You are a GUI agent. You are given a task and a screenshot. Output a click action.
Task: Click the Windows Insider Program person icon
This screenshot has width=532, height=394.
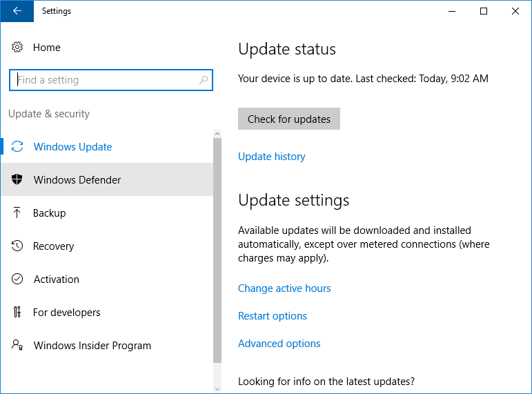17,345
